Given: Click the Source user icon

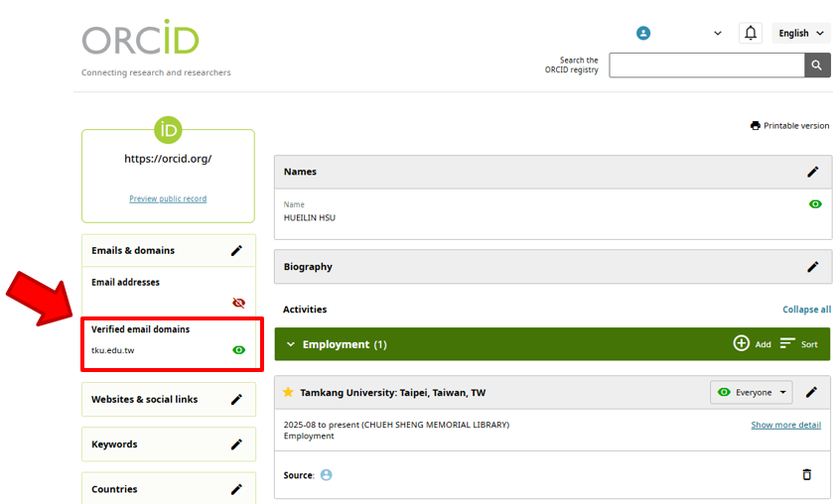Looking at the screenshot, I should (x=327, y=475).
